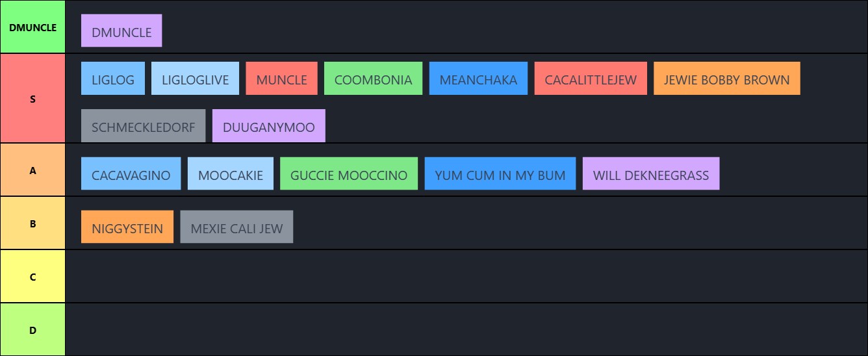Screen dimensions: 868x356
Task: Click the light green D tier label
Action: point(32,330)
